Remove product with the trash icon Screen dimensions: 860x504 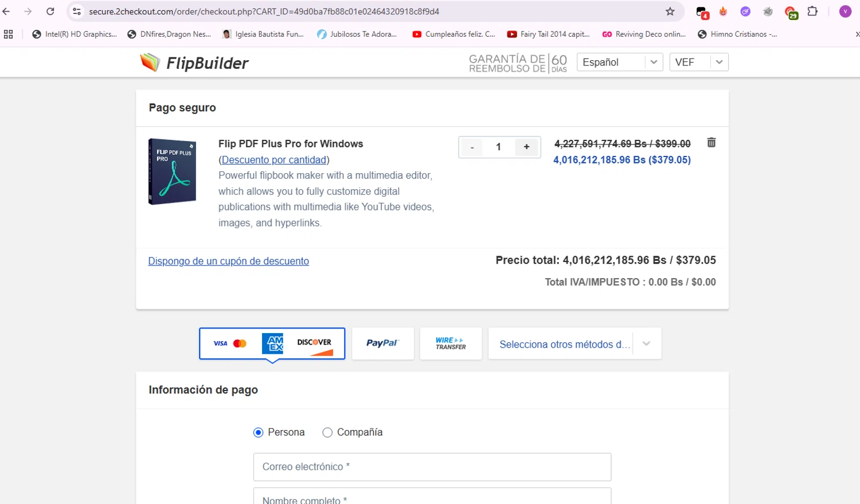coord(712,143)
